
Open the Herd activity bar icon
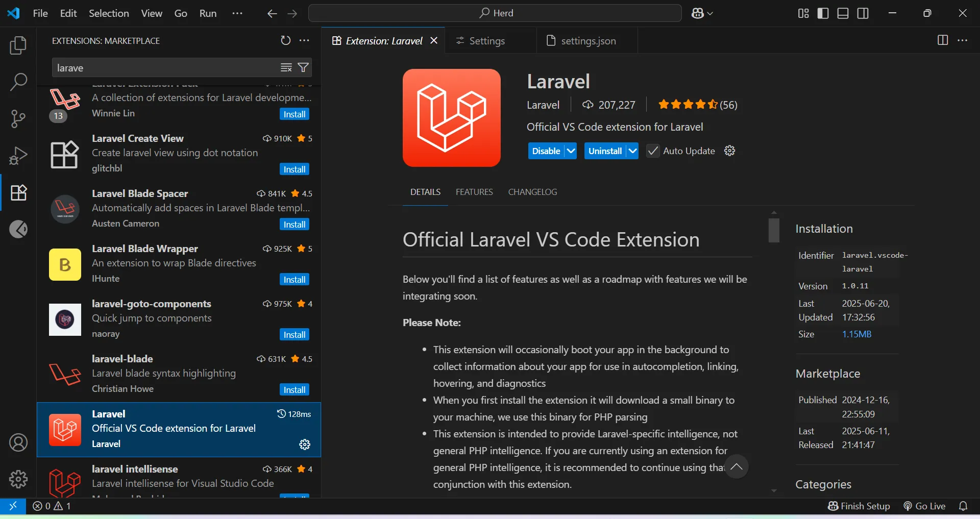[18, 229]
